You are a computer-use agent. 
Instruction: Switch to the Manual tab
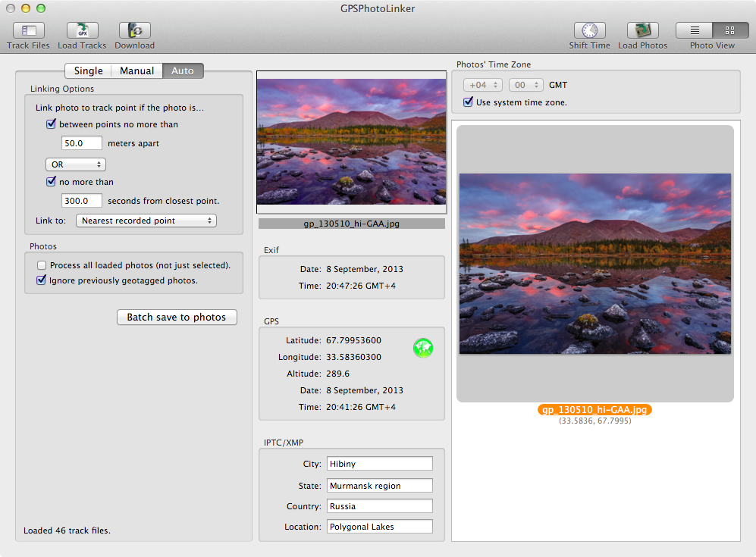[137, 70]
